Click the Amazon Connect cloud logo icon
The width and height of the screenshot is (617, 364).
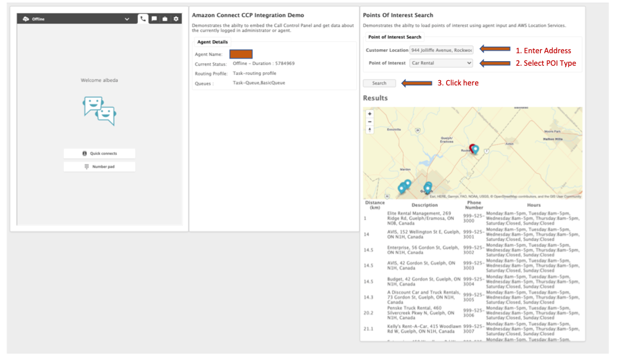point(26,19)
